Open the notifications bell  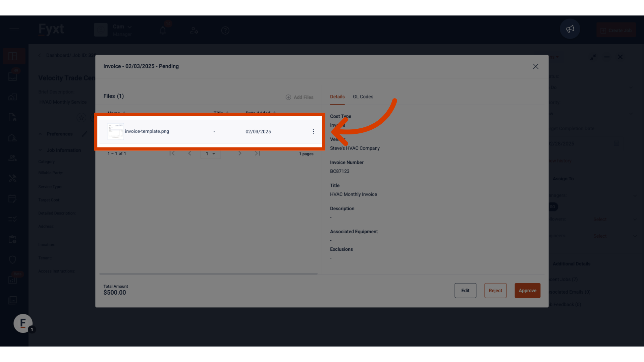click(163, 31)
